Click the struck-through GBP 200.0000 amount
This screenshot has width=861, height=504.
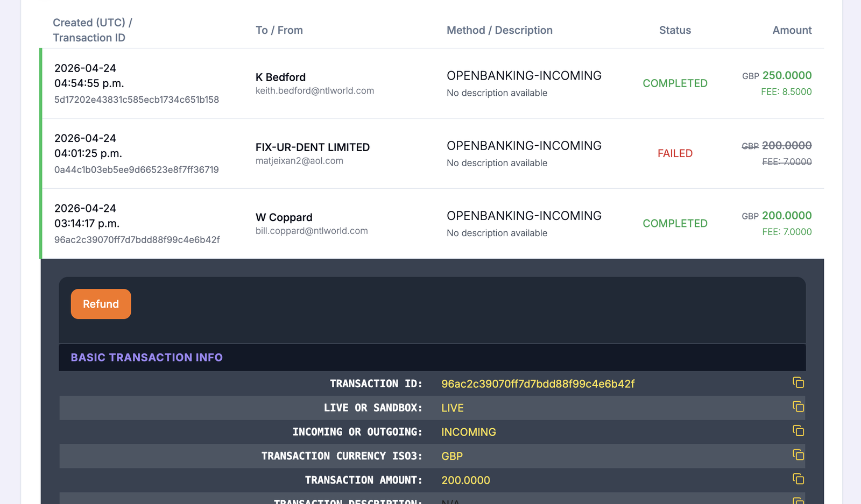click(777, 145)
